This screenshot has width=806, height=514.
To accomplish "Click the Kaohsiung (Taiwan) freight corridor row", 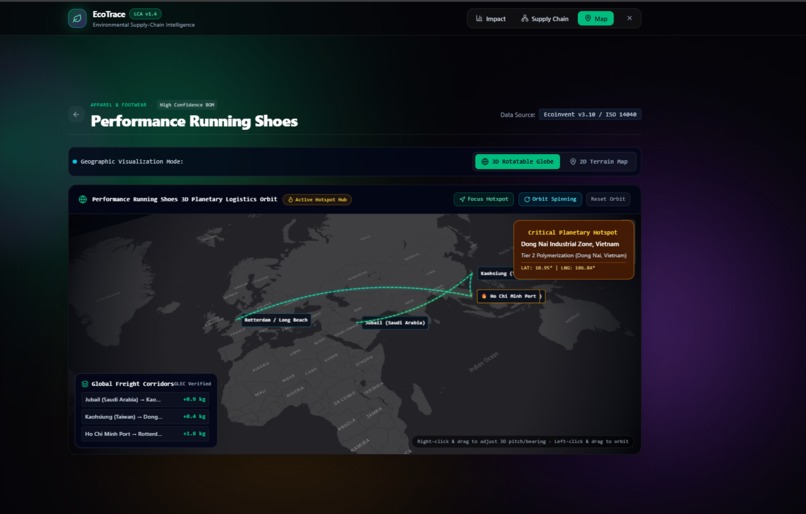I will point(145,417).
